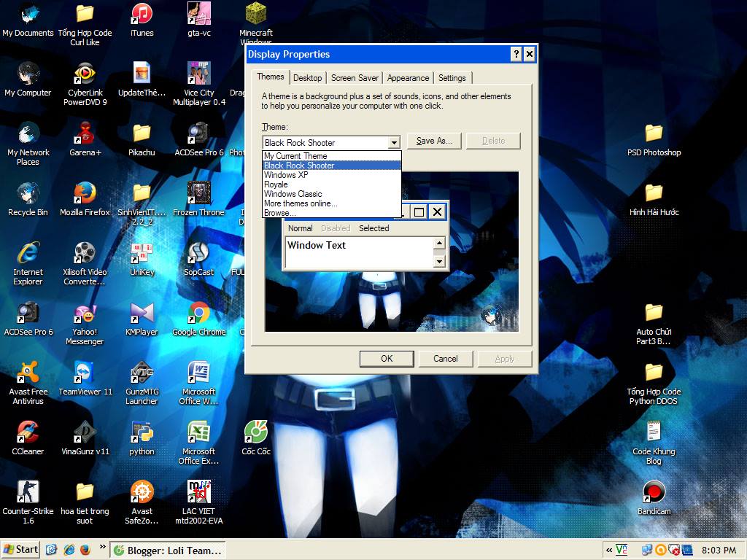Click the theme preview image

pyautogui.click(x=392, y=252)
